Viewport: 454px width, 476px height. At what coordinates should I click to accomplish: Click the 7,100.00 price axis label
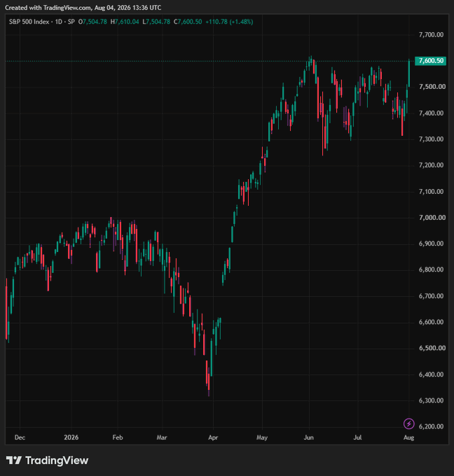(x=431, y=192)
